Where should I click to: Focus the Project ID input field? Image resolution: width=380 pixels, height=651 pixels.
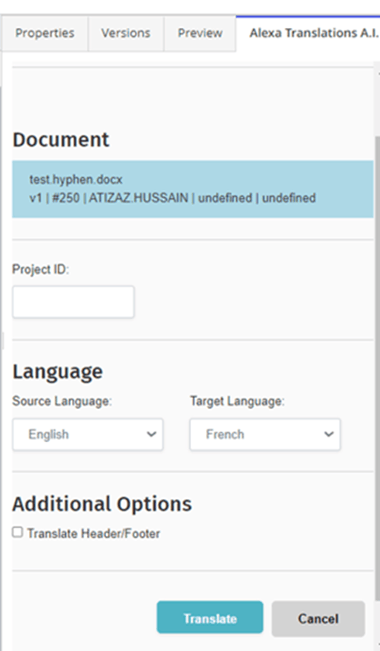pyautogui.click(x=74, y=302)
